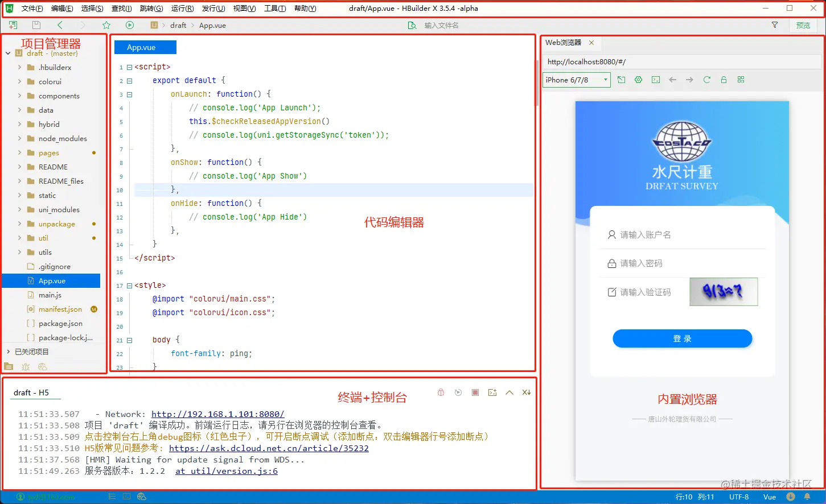This screenshot has height=504, width=826.
Task: Open the 192.168.1.101:8080 network link
Action: coord(218,414)
